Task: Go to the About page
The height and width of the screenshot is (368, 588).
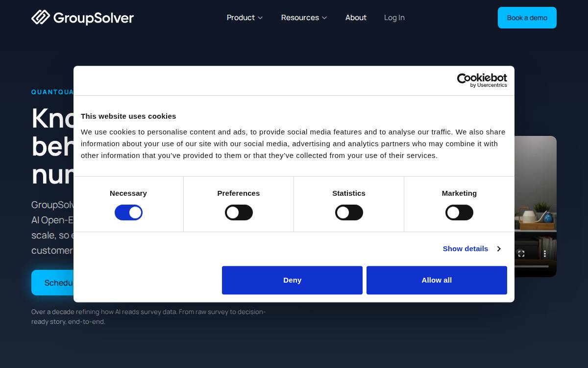Action: pos(356,18)
